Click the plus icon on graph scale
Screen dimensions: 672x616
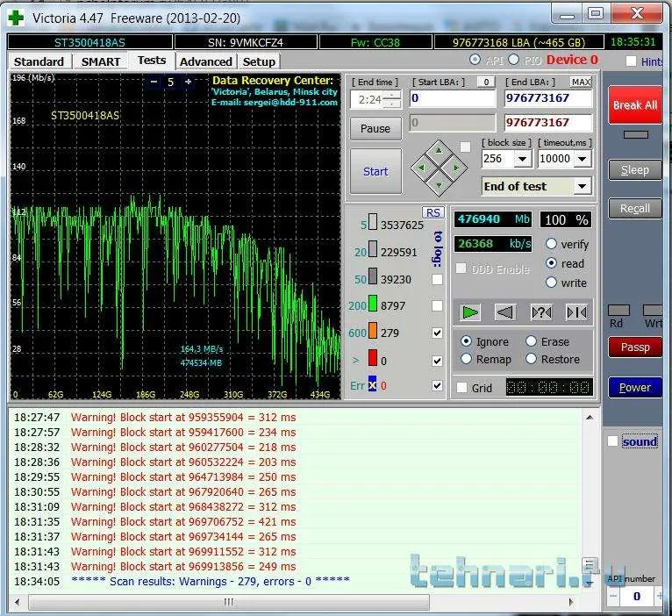(188, 82)
